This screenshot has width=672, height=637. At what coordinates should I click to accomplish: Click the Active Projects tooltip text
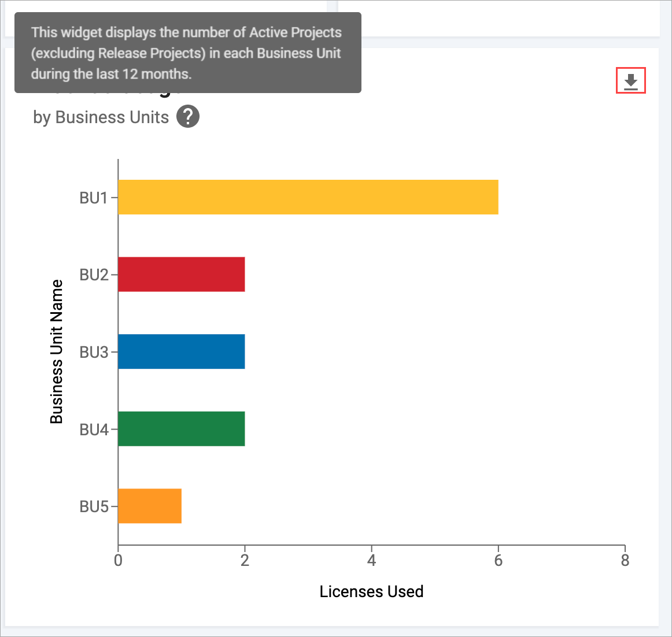(186, 53)
